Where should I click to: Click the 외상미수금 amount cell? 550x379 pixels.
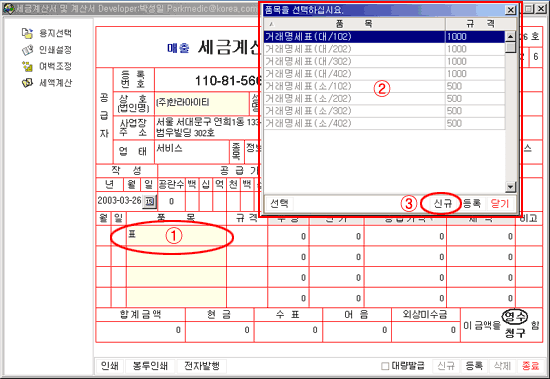(x=425, y=331)
